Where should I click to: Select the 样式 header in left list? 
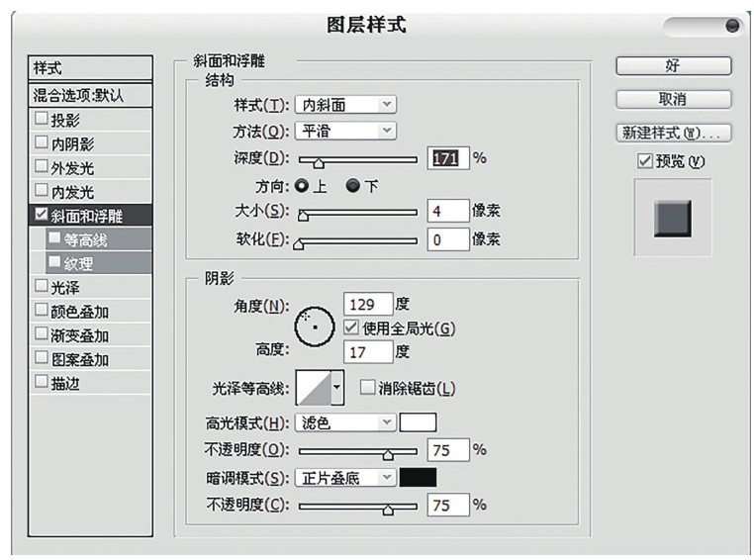pyautogui.click(x=90, y=68)
